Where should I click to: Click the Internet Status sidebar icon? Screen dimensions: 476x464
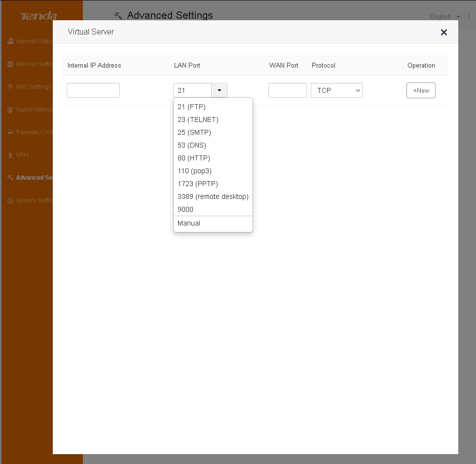[x=10, y=41]
